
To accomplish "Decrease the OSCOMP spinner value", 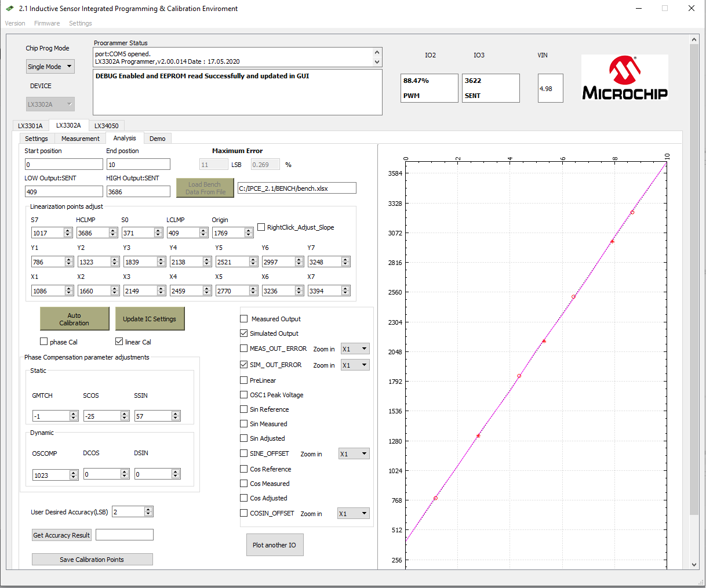I will point(74,478).
